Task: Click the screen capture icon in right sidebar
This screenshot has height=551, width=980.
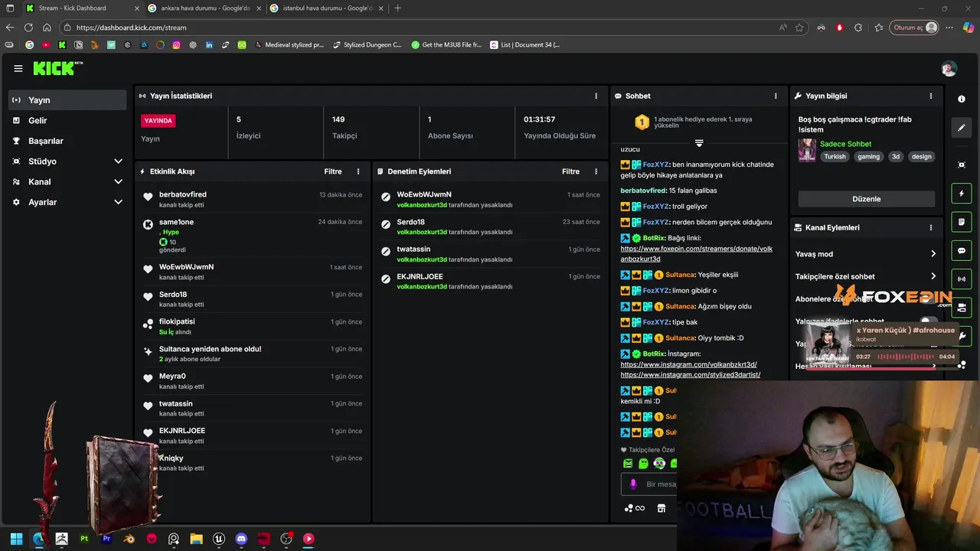Action: tap(962, 165)
